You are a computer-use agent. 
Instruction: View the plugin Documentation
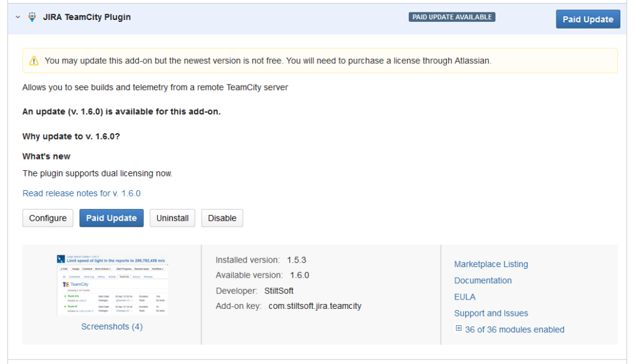pos(483,280)
